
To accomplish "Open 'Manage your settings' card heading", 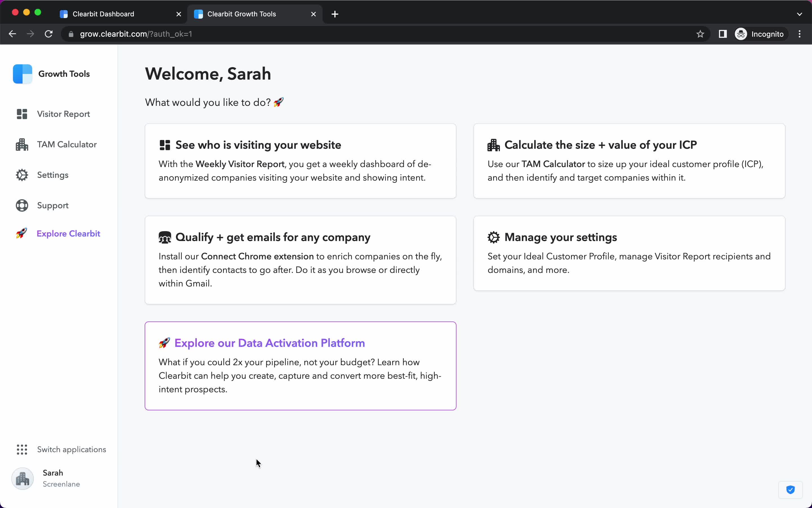I will [x=561, y=238].
